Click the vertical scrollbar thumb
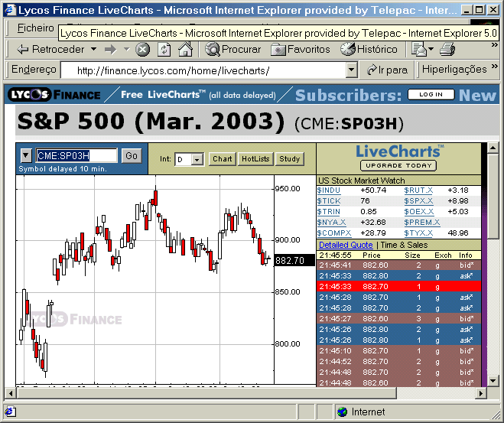Viewport: 504px width, 423px height. (493, 196)
